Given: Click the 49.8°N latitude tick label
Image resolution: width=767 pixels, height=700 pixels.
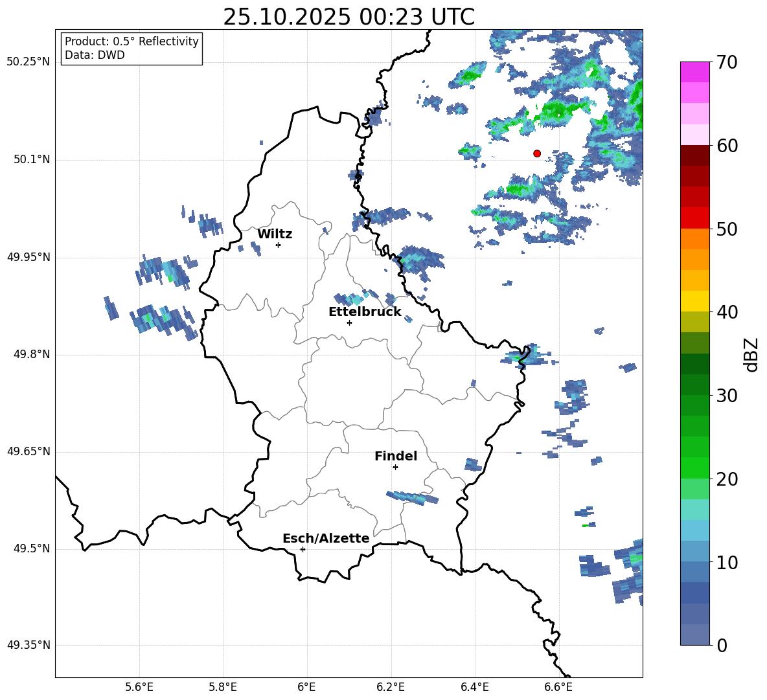Looking at the screenshot, I should pyautogui.click(x=32, y=354).
